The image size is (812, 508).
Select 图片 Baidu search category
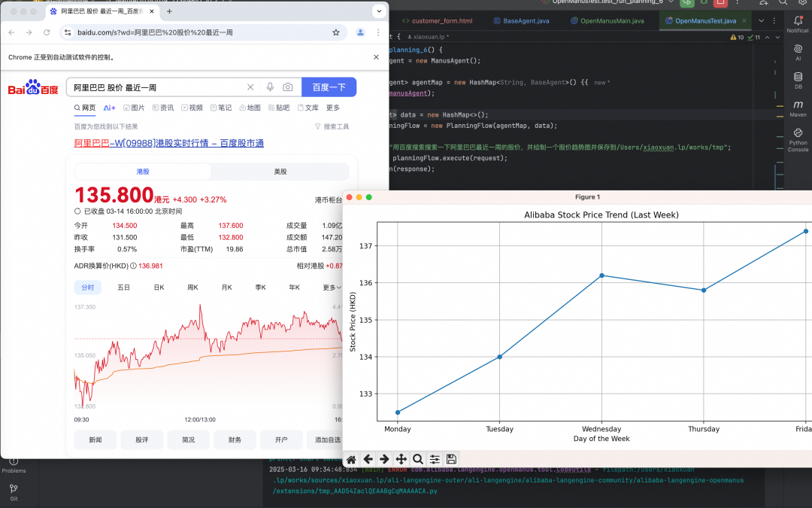134,108
